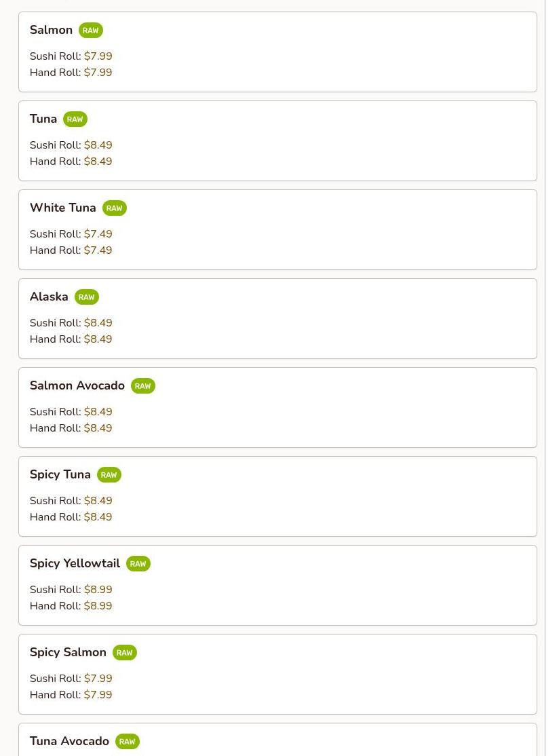
Task: Select the Spicy Salmon Sushi Roll price
Action: tap(98, 679)
